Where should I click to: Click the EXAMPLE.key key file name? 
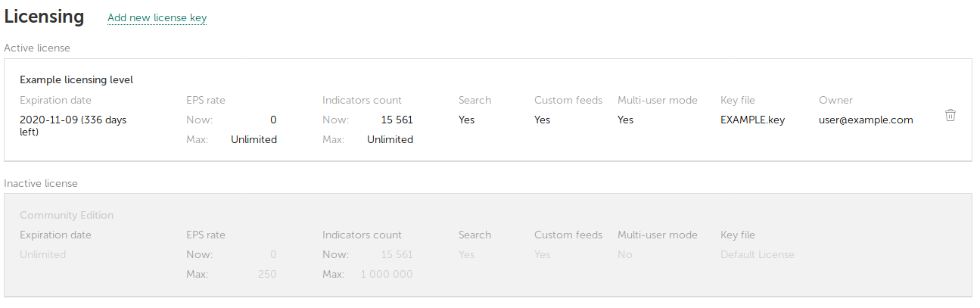[752, 120]
